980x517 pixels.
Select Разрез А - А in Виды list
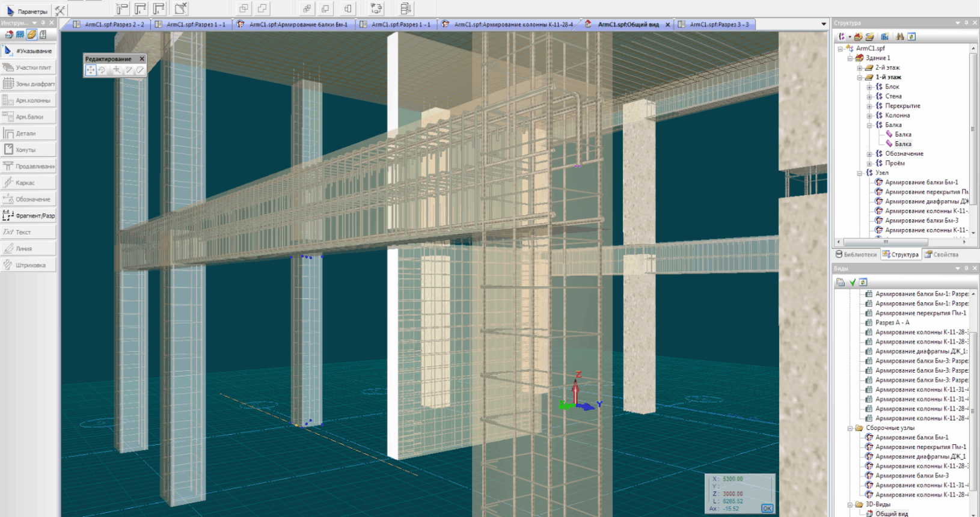point(892,323)
